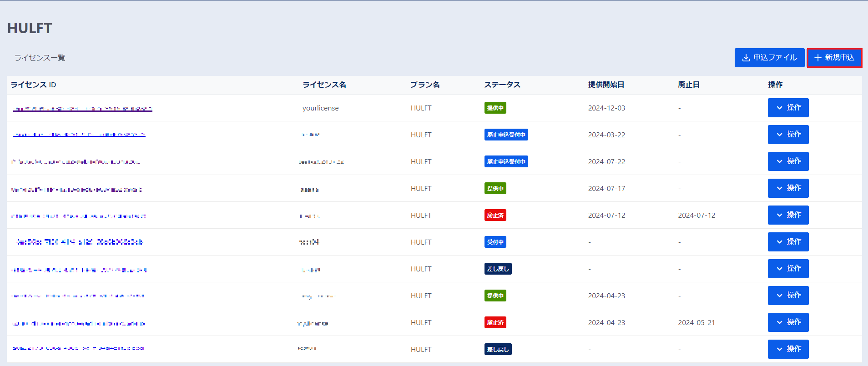
Task: Click the 提供中 badge in the yourlicense row
Action: (495, 108)
